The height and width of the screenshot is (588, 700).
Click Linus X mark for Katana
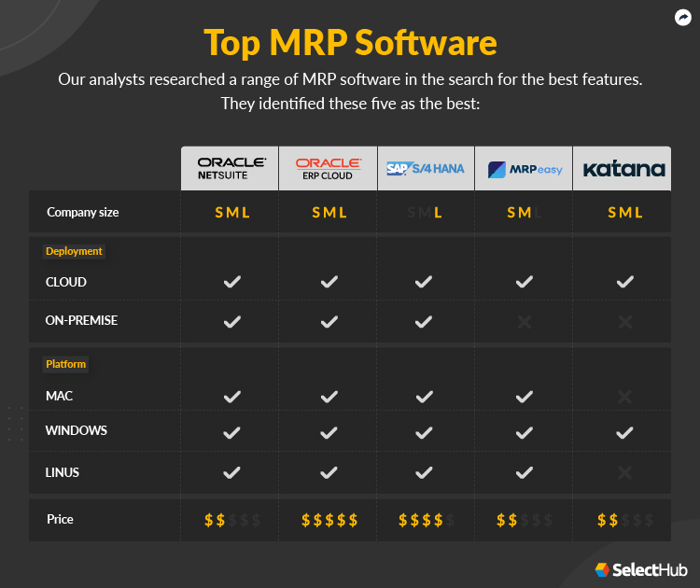coord(624,472)
